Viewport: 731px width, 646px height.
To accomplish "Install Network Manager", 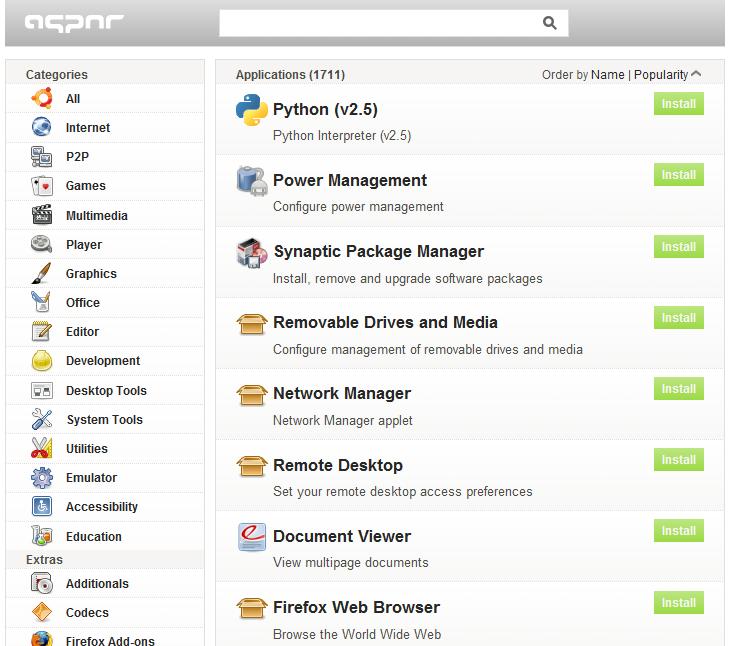I will [678, 389].
